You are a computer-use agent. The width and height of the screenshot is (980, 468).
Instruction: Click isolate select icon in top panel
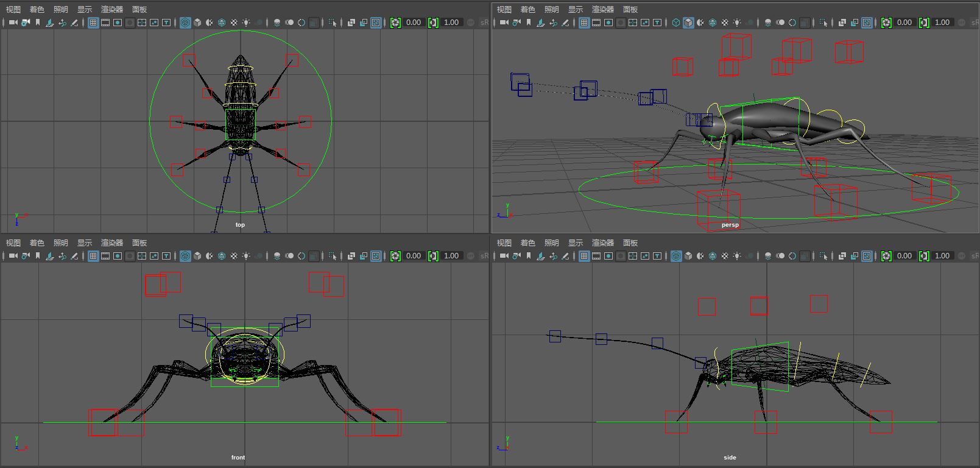pyautogui.click(x=333, y=23)
